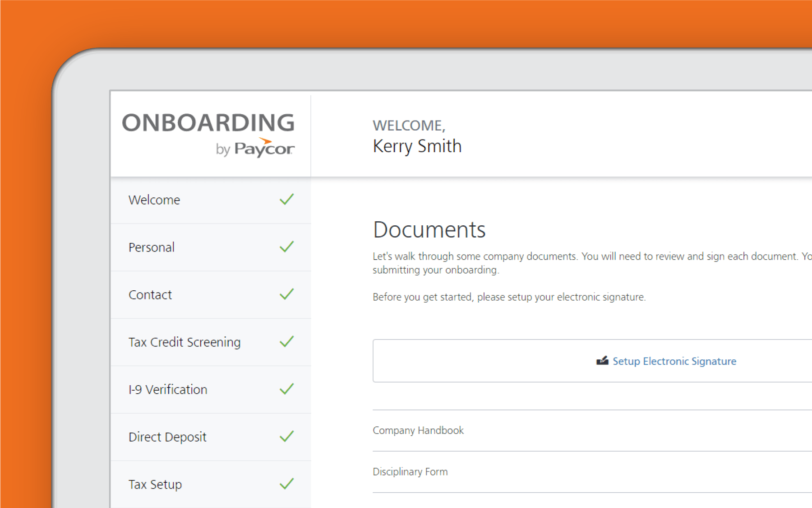
Task: Click the I-9 Verification checkmark
Action: click(x=287, y=389)
